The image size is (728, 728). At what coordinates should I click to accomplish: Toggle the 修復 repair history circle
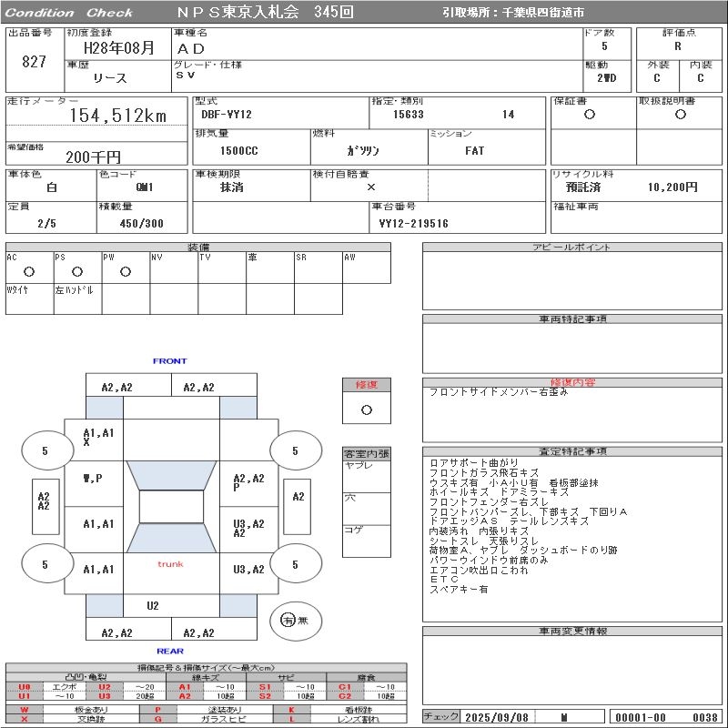[366, 409]
